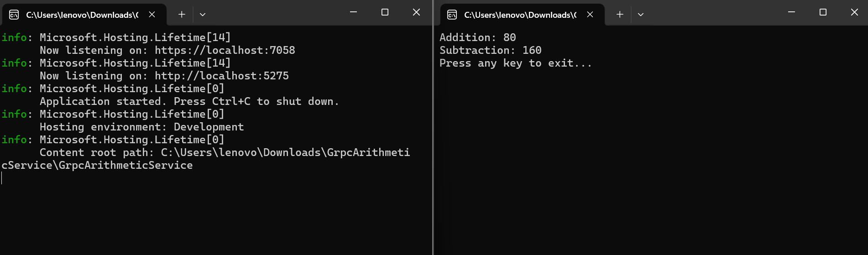Click the https://localhost:7058 URL
Screen dimensions: 868x255
click(225, 50)
